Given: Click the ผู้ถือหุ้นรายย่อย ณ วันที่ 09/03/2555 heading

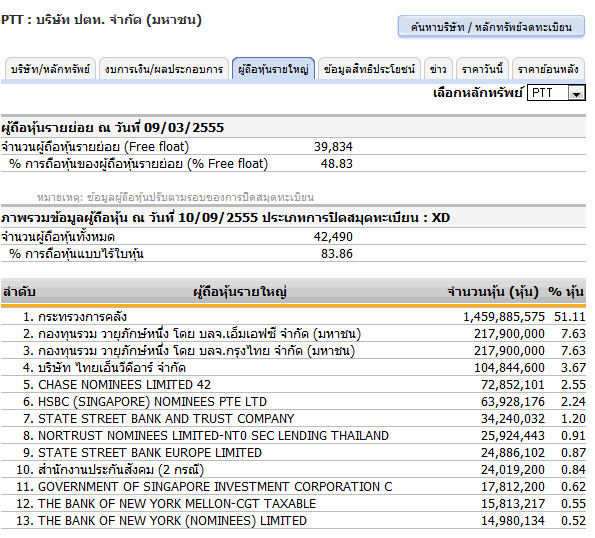Looking at the screenshot, I should click(x=113, y=127).
